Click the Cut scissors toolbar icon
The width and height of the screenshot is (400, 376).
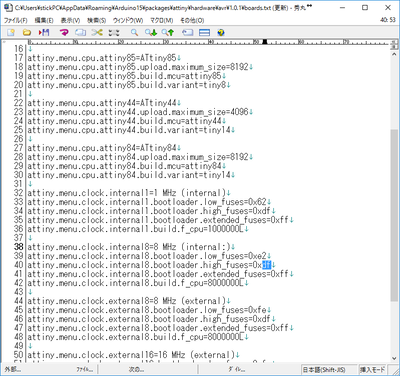pyautogui.click(x=97, y=32)
